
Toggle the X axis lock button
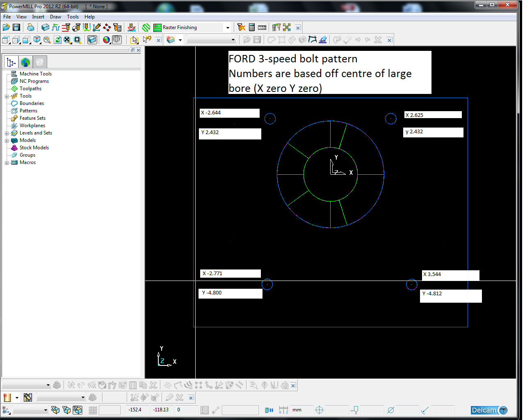(55, 410)
